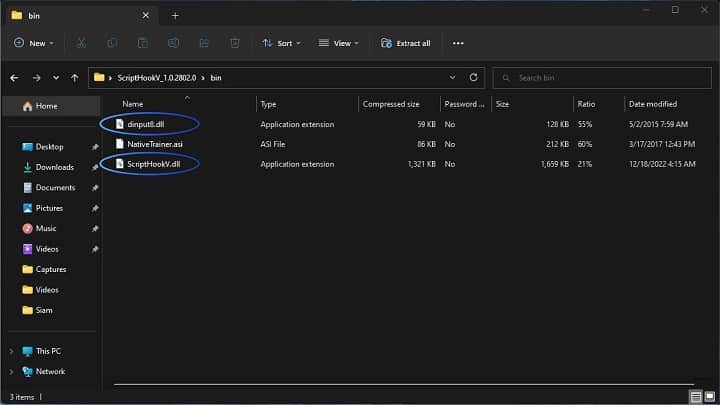Open pinned Videos library in sidebar

pyautogui.click(x=47, y=249)
